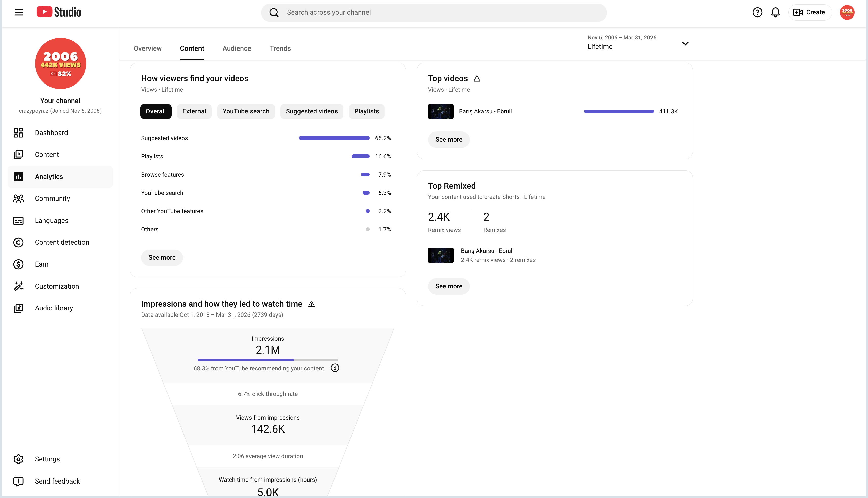The width and height of the screenshot is (868, 498).
Task: Click the Others traffic source row
Action: (x=266, y=229)
